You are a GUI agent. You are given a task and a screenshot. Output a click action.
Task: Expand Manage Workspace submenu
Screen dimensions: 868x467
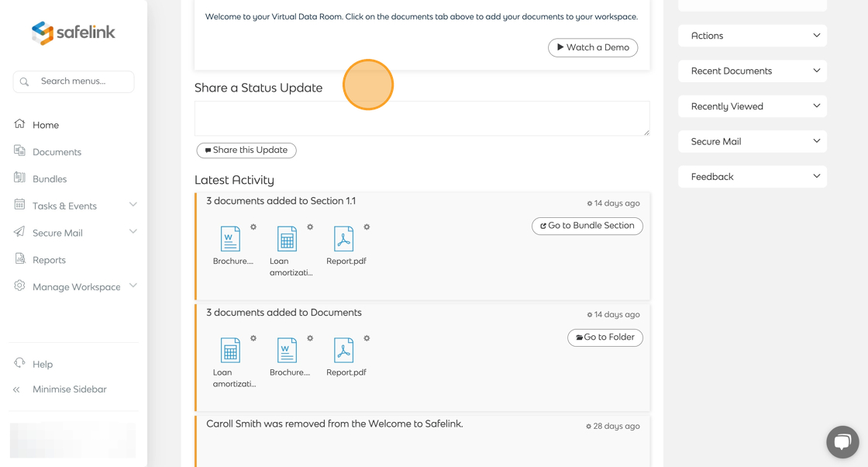tap(133, 286)
